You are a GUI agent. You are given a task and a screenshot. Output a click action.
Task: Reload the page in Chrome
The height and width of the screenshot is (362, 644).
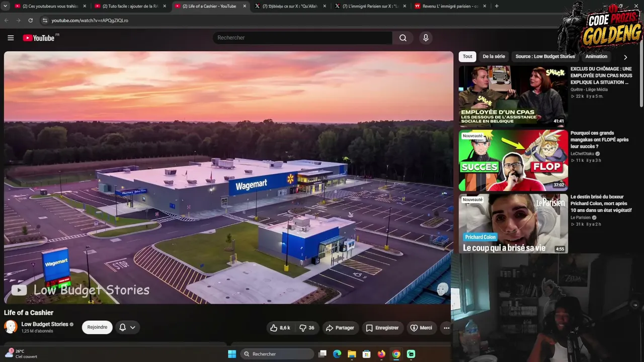click(31, 20)
